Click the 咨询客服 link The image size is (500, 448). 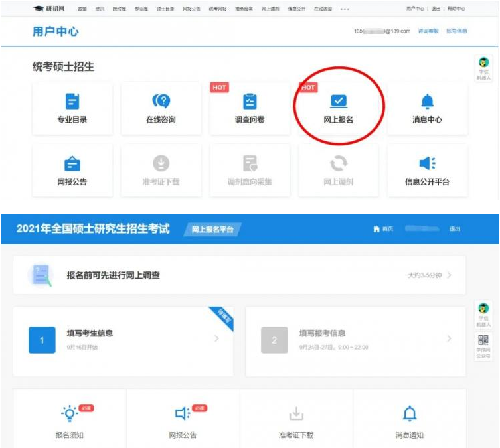(x=428, y=31)
